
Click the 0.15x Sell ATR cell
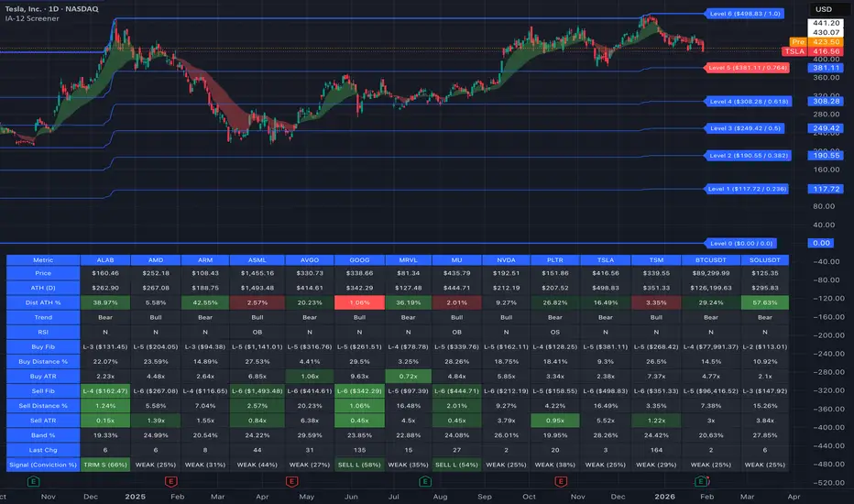[x=105, y=420]
